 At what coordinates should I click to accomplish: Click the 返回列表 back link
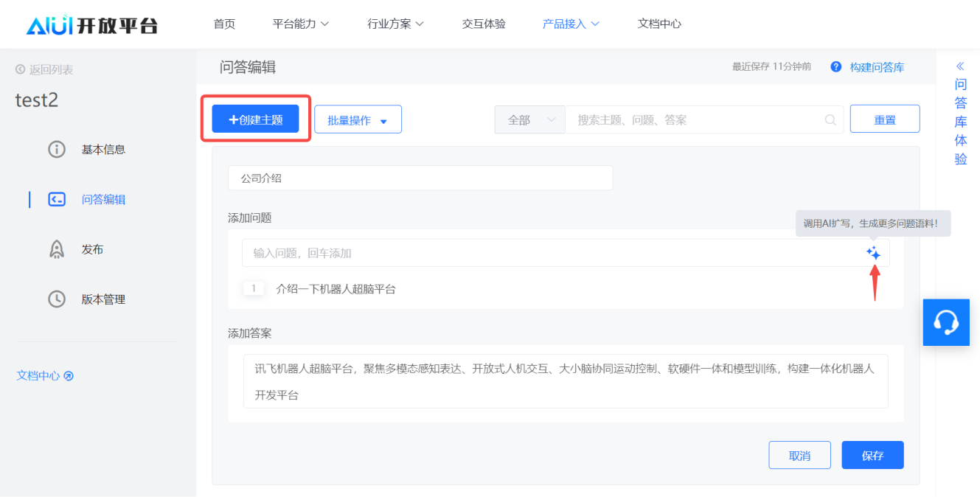pyautogui.click(x=44, y=69)
